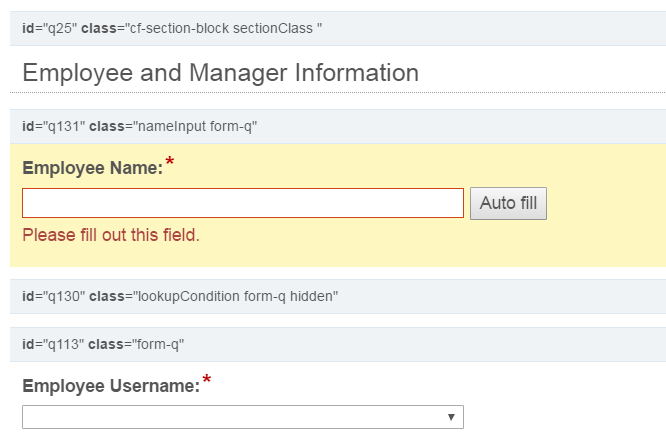Click the id="q130" text in the info bar

(x=54, y=296)
